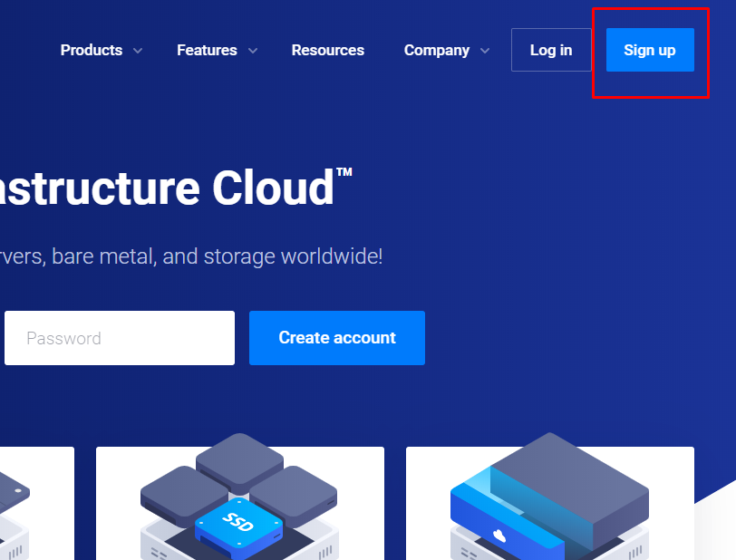Click the small cloud symbol on the storage drive
This screenshot has width=736, height=560.
[x=499, y=535]
